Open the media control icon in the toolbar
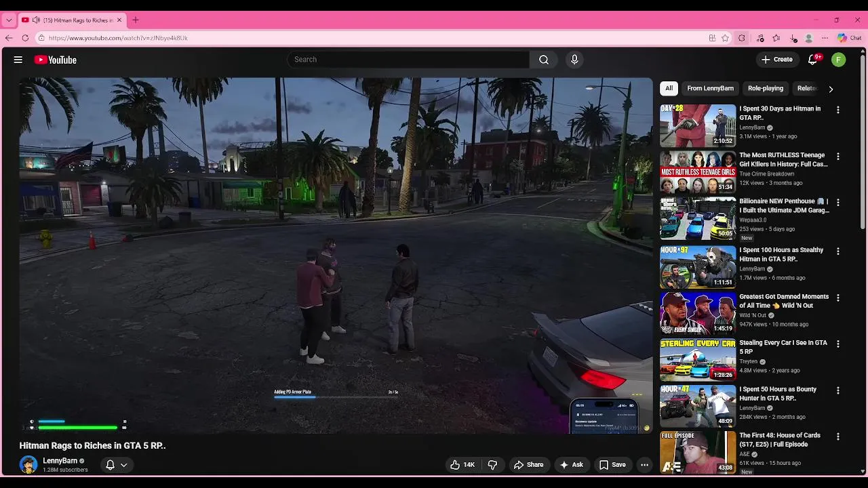The image size is (868, 488). pyautogui.click(x=760, y=38)
